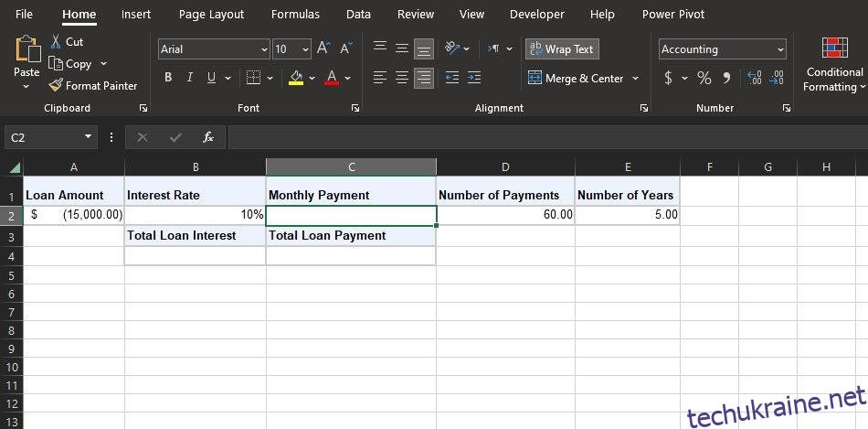Open the Arial font name dropdown
The width and height of the screenshot is (868, 429).
pyautogui.click(x=264, y=49)
